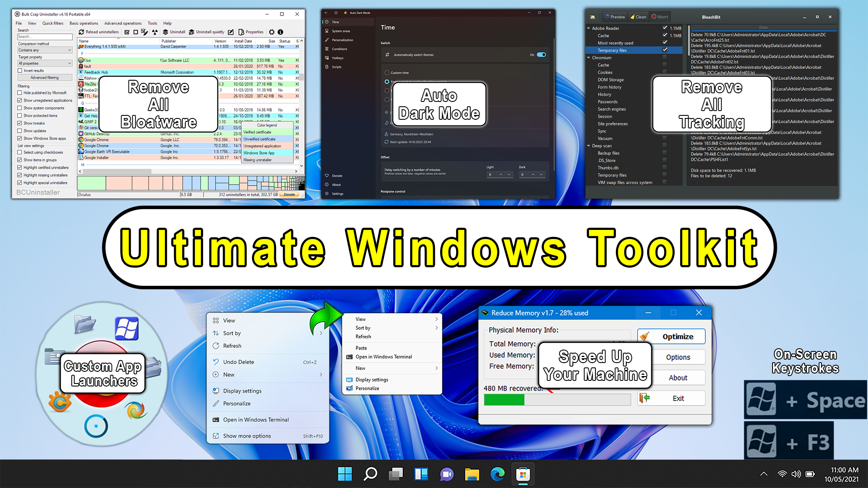This screenshot has height=488, width=868.
Task: Click the blue ring icon in circular launcher
Action: click(x=96, y=426)
